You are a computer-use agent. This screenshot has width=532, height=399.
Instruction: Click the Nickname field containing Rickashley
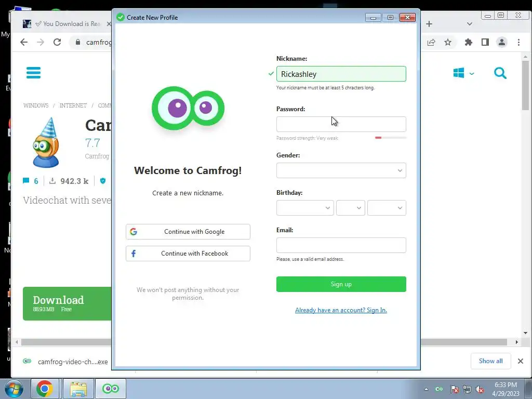pos(341,74)
